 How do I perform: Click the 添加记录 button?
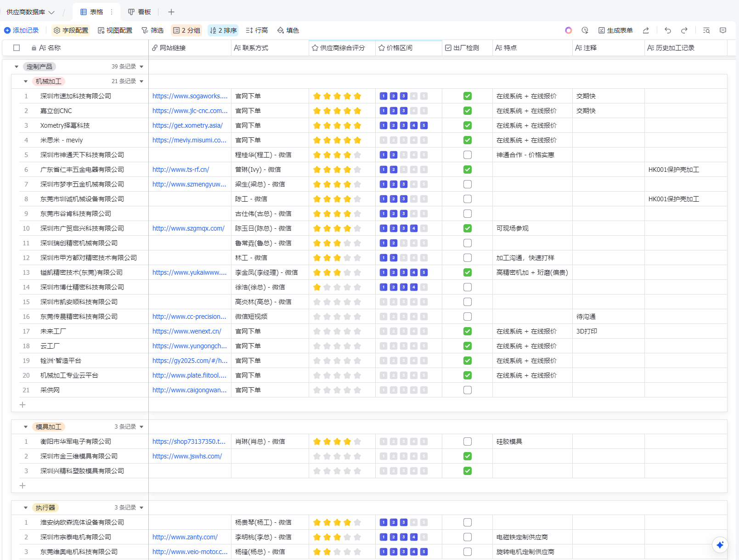(22, 30)
